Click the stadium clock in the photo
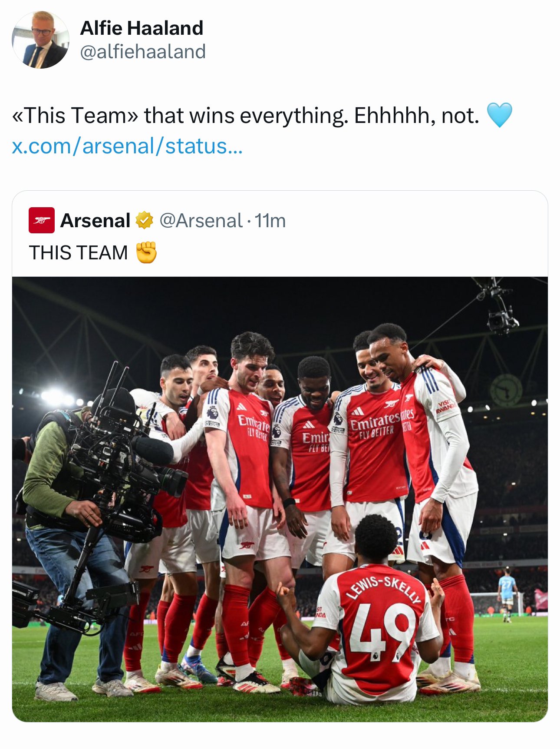The width and height of the screenshot is (560, 749). point(506,390)
